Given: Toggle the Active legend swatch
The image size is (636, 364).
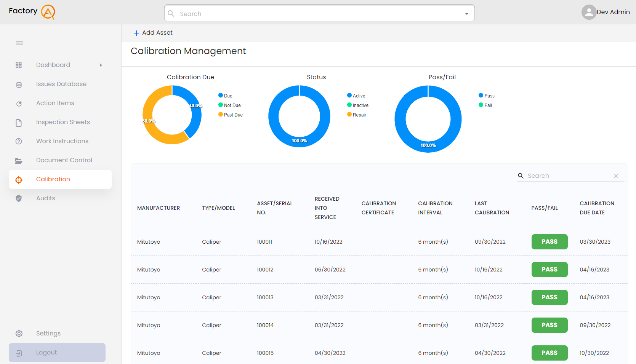Looking at the screenshot, I should 349,95.
